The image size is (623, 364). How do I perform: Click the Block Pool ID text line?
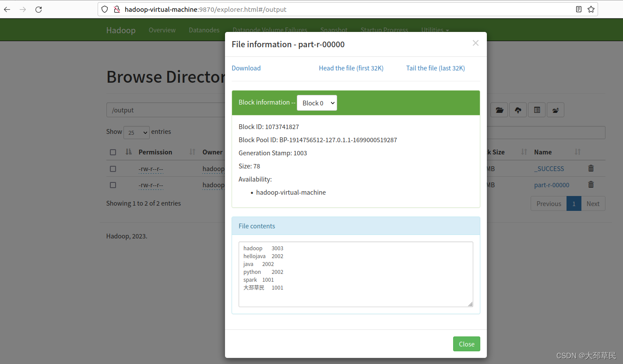[318, 140]
